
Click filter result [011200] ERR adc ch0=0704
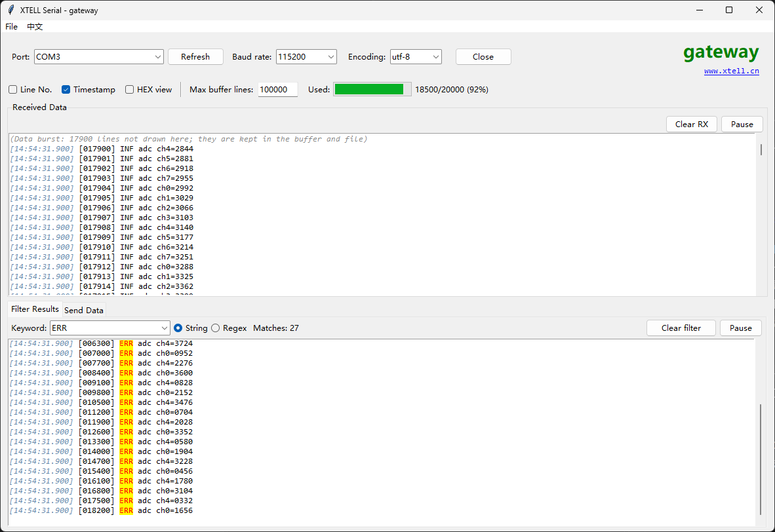(x=102, y=413)
